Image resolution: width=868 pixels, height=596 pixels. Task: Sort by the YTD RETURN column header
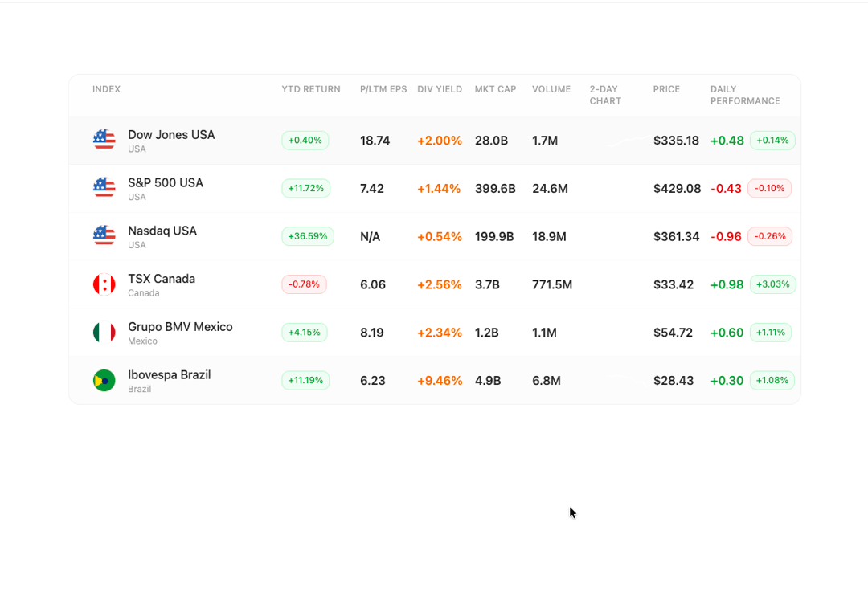click(x=311, y=89)
